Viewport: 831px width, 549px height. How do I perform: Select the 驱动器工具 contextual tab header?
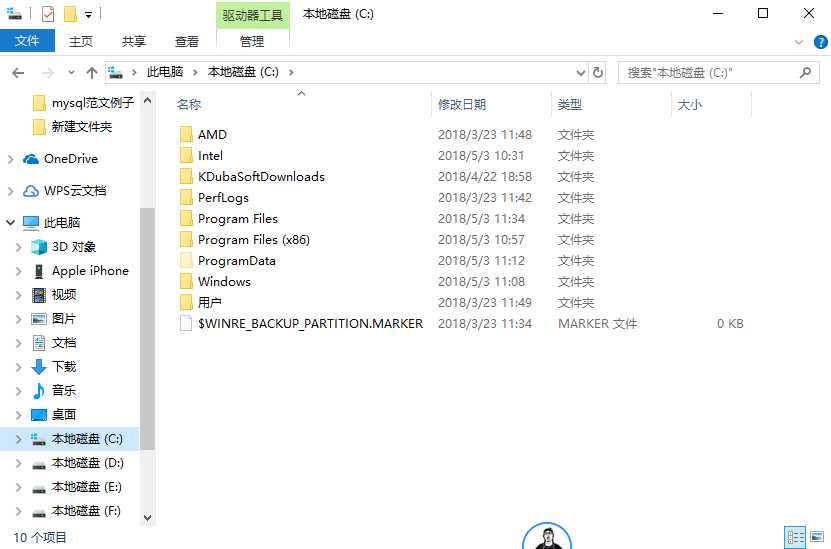pos(253,15)
